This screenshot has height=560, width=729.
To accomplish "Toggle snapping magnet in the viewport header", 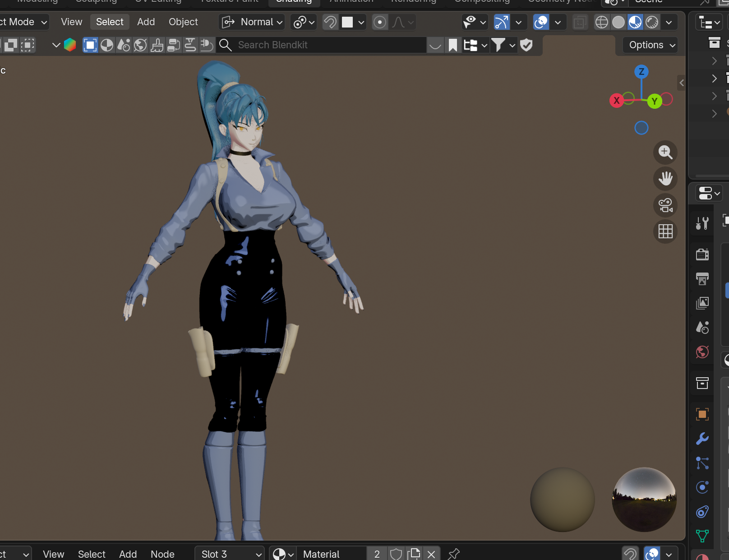I will point(330,22).
